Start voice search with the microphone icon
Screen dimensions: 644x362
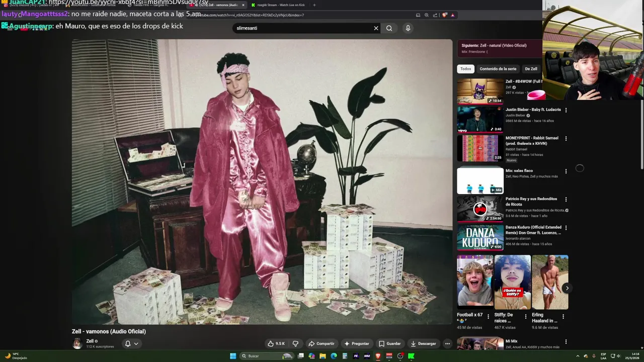pyautogui.click(x=408, y=28)
